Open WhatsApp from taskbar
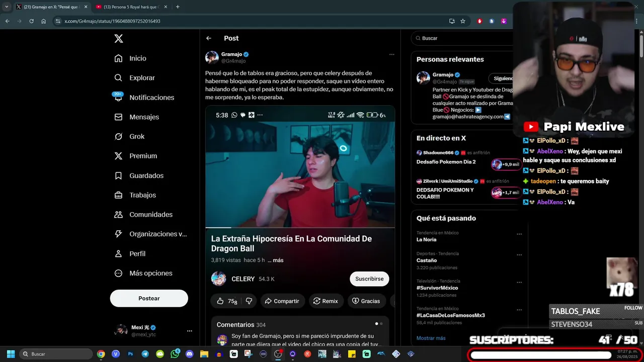The image size is (644, 362). [x=175, y=354]
